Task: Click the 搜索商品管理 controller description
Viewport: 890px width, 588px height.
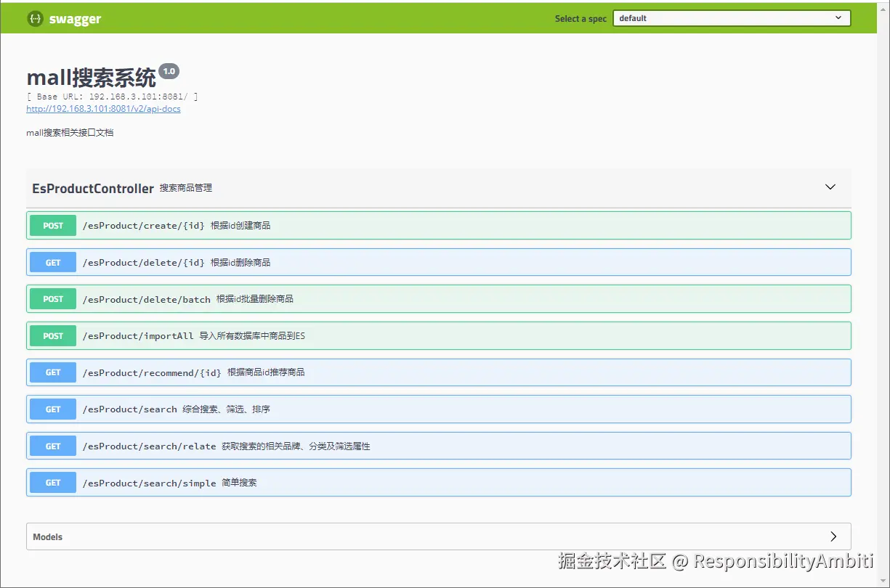Action: 186,188
